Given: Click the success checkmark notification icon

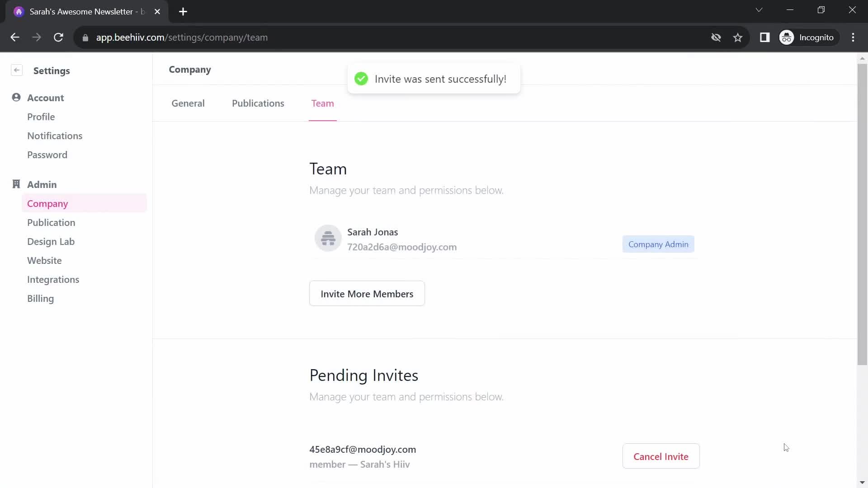Looking at the screenshot, I should click(360, 79).
